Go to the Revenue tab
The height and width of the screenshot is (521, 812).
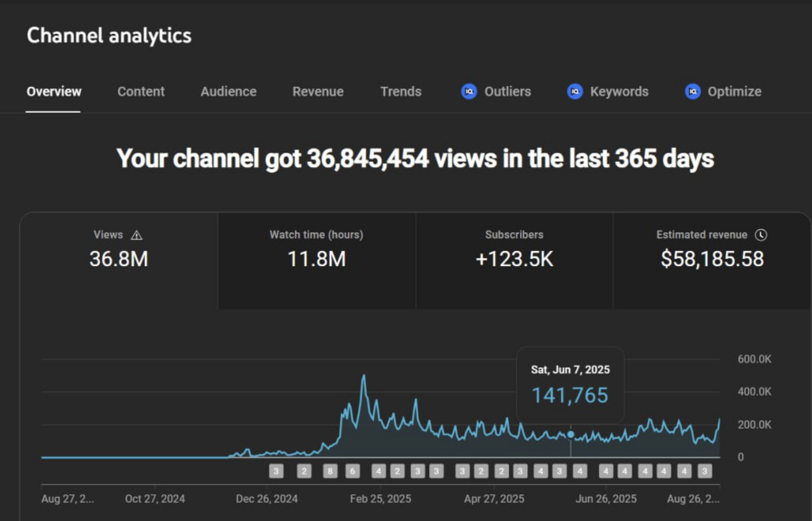coord(318,92)
